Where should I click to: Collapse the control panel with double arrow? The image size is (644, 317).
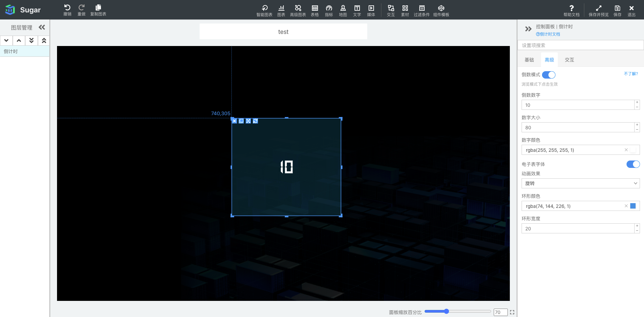(528, 29)
